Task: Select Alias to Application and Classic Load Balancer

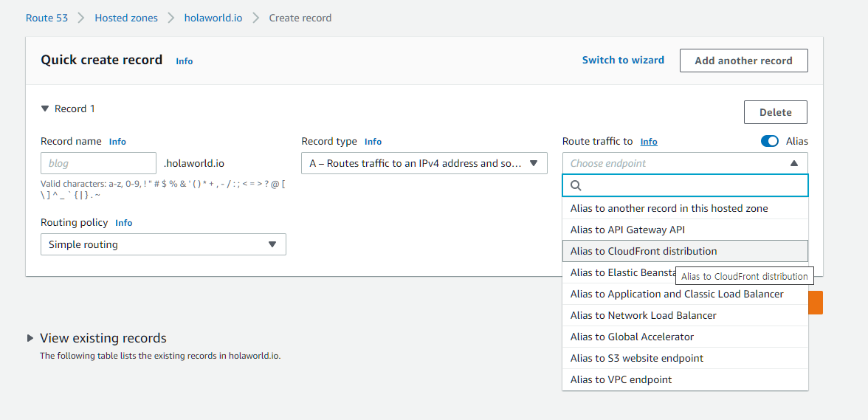Action: point(685,294)
